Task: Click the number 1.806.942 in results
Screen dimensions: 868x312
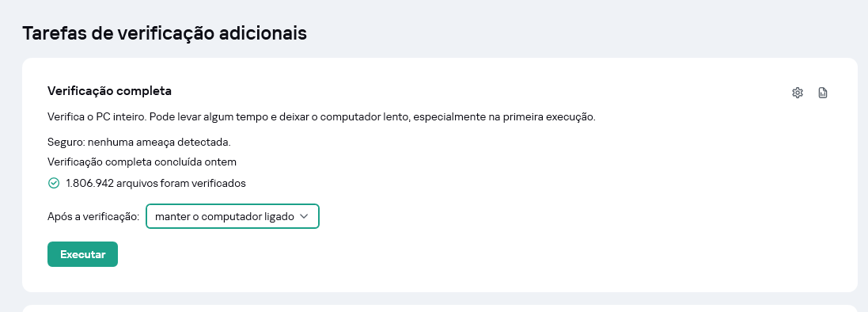Action: click(x=89, y=183)
